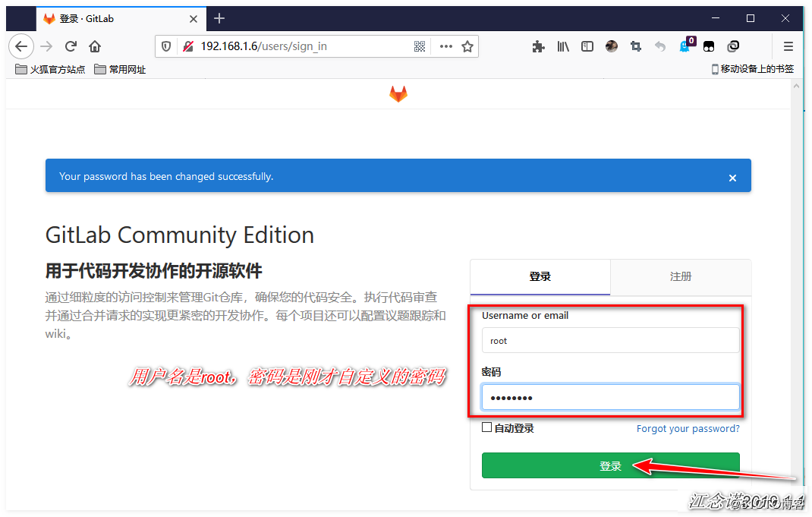Open the browser home page icon
812x517 pixels.
click(95, 46)
